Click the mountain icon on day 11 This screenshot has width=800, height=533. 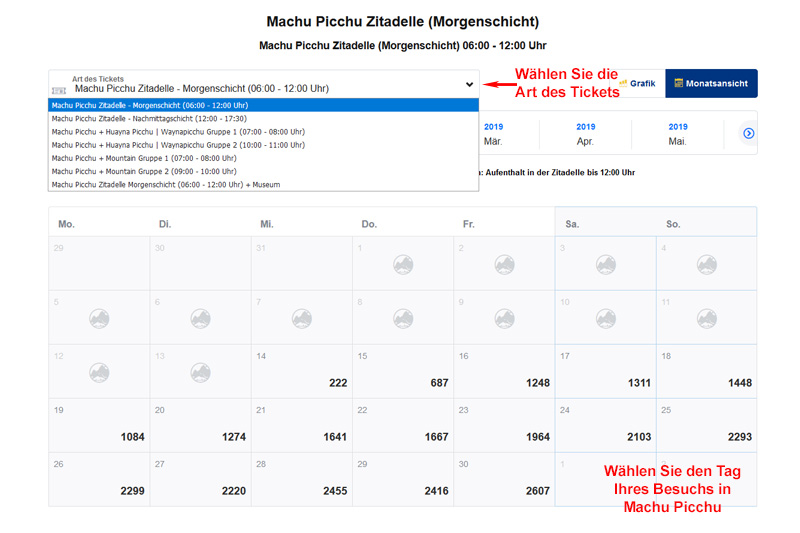[707, 319]
